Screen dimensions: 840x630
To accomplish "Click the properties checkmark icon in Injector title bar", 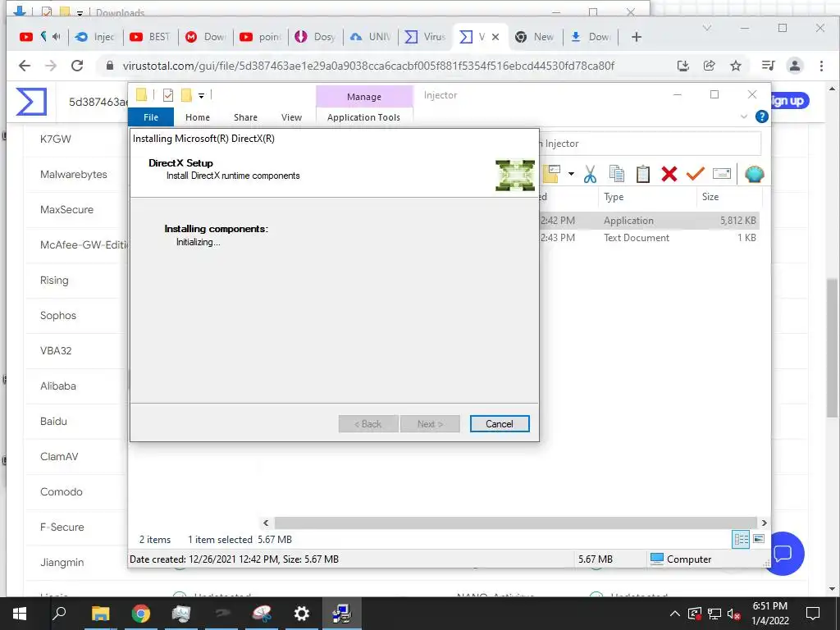I will click(x=168, y=95).
